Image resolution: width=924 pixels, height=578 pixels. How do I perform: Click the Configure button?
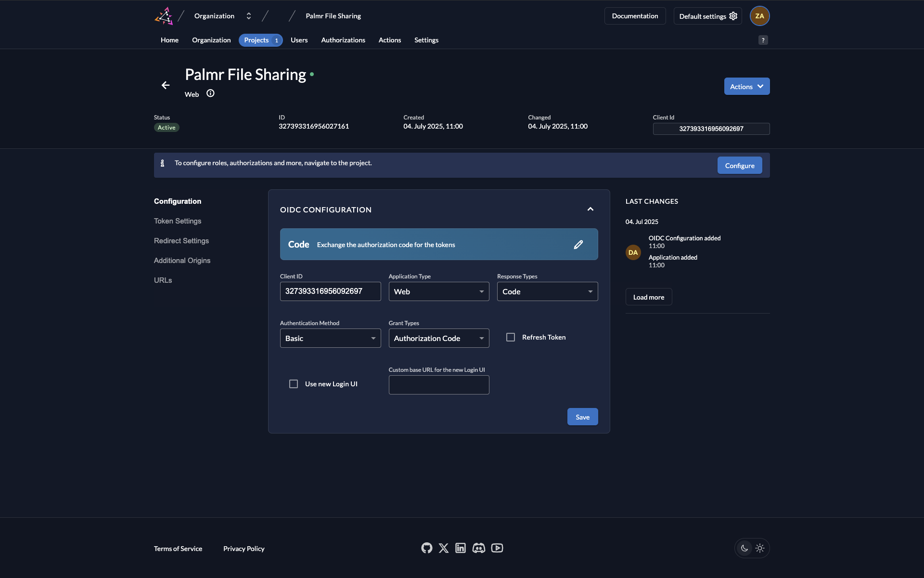coord(740,165)
